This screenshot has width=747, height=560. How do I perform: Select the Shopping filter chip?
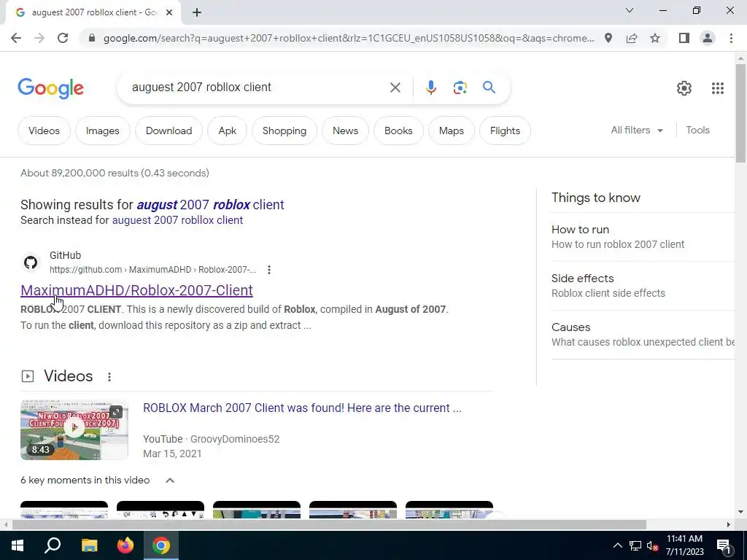(285, 131)
